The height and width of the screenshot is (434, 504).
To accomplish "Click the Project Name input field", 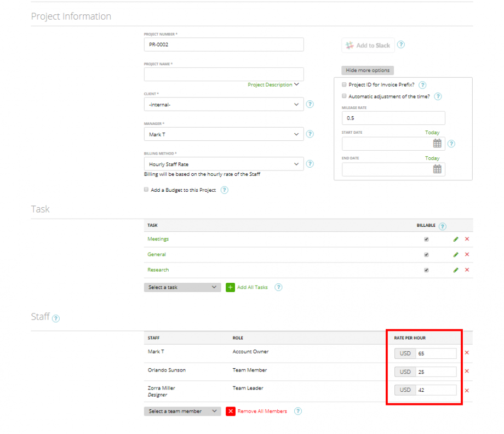I will point(224,74).
